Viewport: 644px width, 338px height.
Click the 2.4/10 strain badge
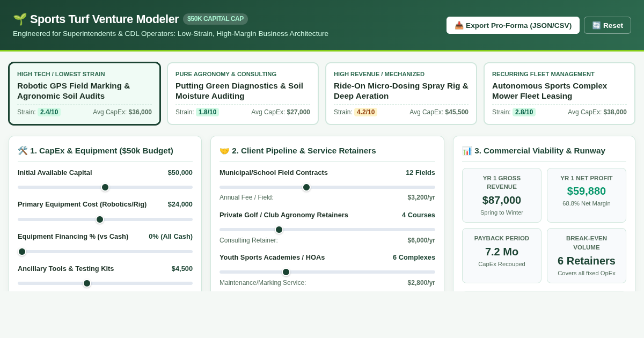(49, 112)
